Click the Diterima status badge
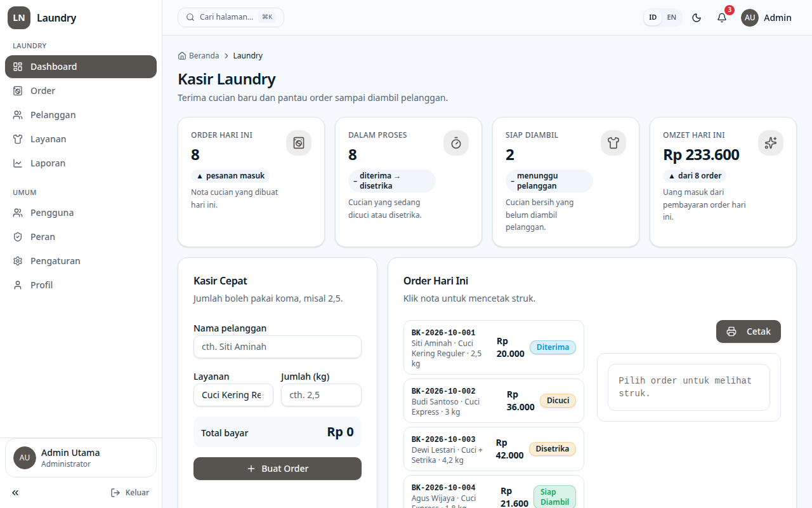 [x=553, y=347]
